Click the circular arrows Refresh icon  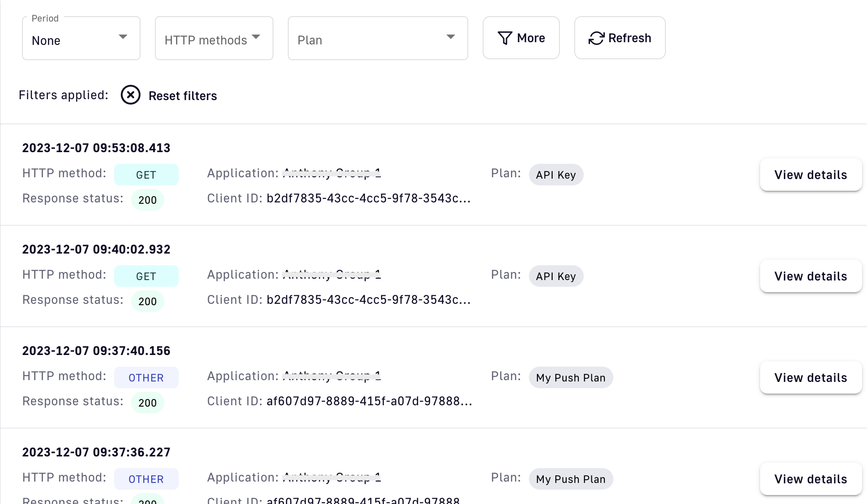(596, 38)
